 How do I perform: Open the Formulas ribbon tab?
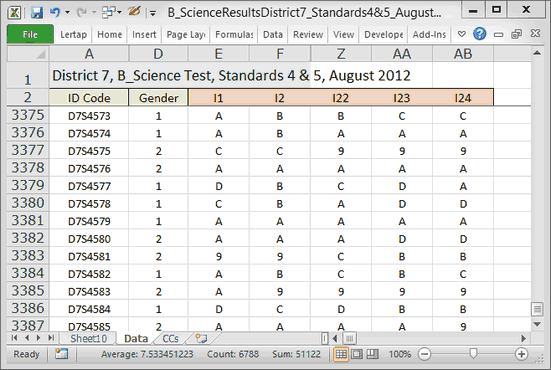(x=234, y=34)
